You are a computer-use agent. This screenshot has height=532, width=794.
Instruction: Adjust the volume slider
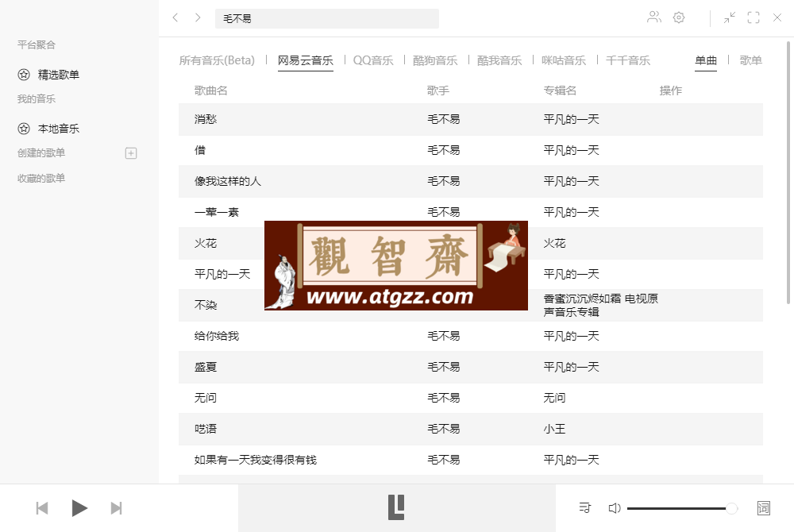point(682,508)
